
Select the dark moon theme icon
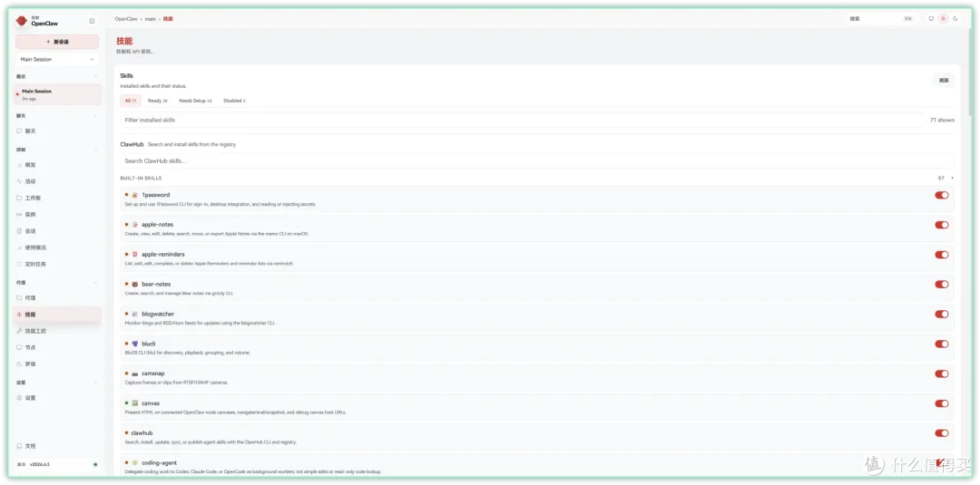point(955,19)
